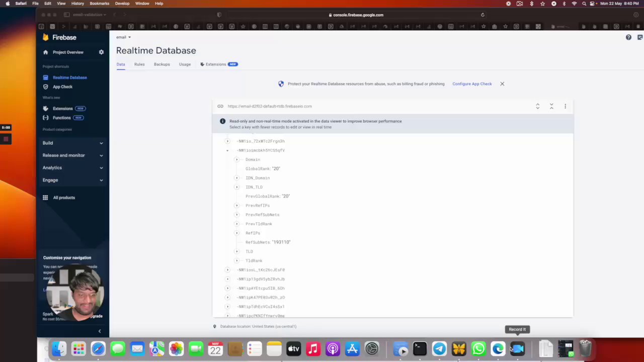The width and height of the screenshot is (644, 362).
Task: Click Expand all nodes icon in data viewer
Action: point(537,106)
